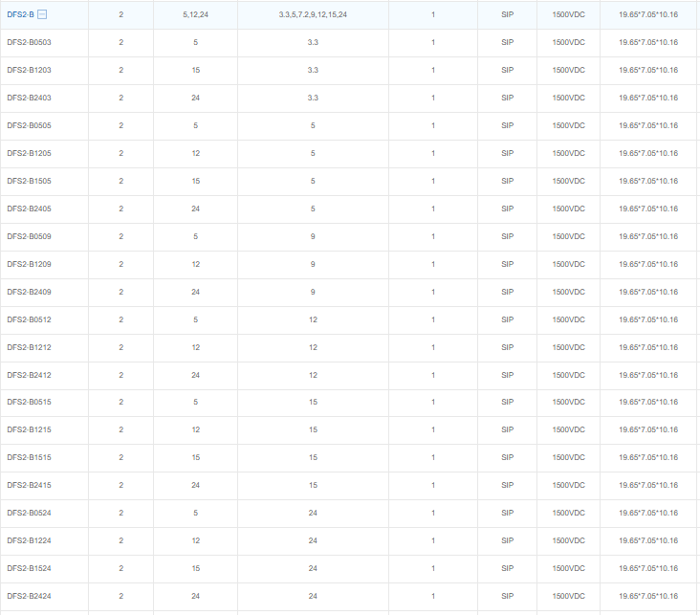Click the 5,12,24 input voltage summary cell

coord(195,14)
